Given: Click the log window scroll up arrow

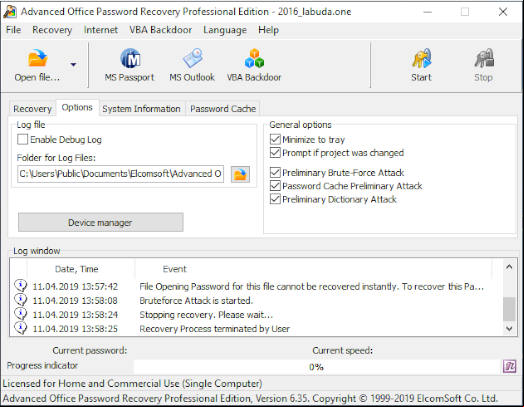Looking at the screenshot, I should coord(509,267).
